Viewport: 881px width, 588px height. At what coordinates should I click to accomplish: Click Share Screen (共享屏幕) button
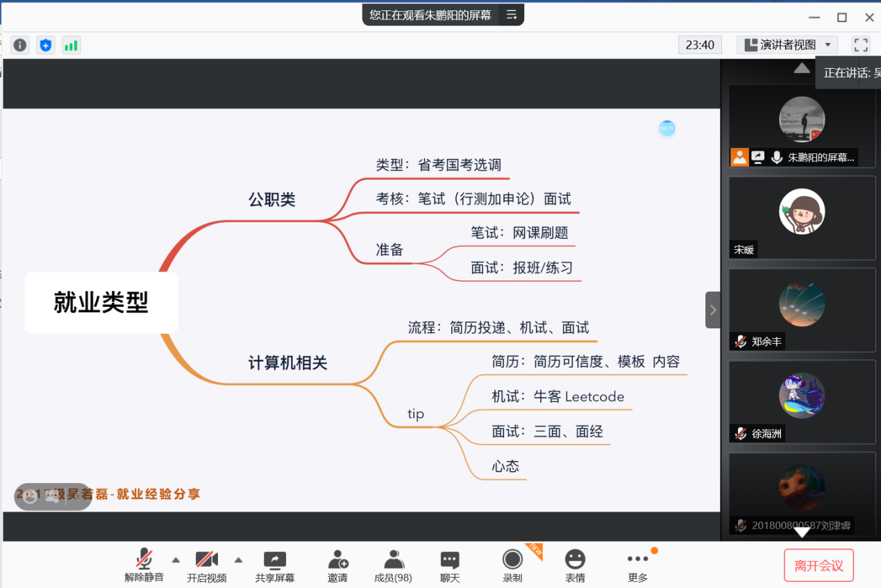(275, 565)
